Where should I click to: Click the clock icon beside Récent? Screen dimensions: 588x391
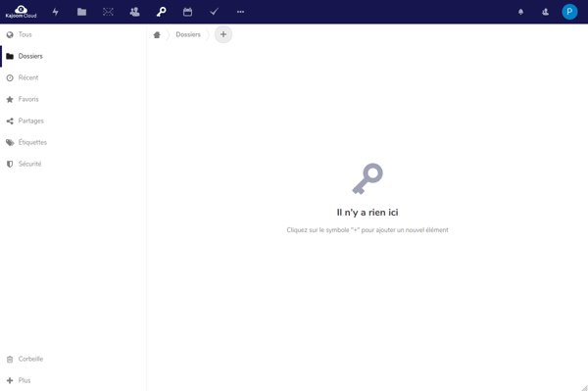click(10, 78)
